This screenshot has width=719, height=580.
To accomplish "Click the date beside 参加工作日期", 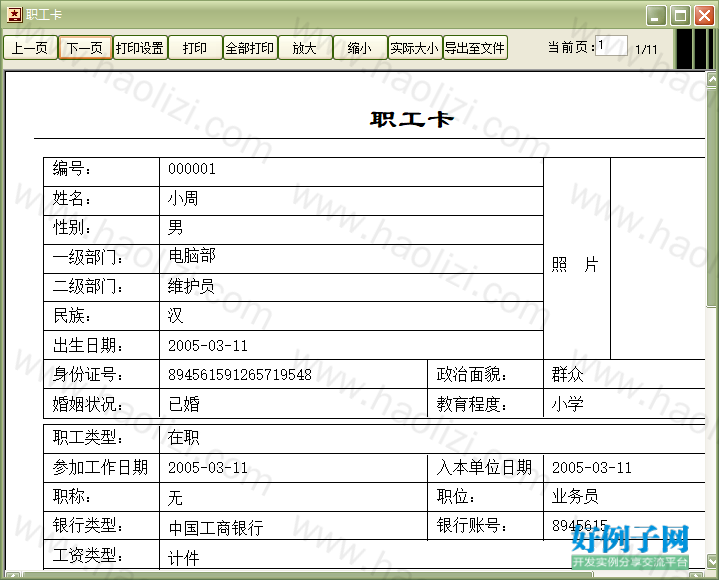I will pyautogui.click(x=208, y=468).
